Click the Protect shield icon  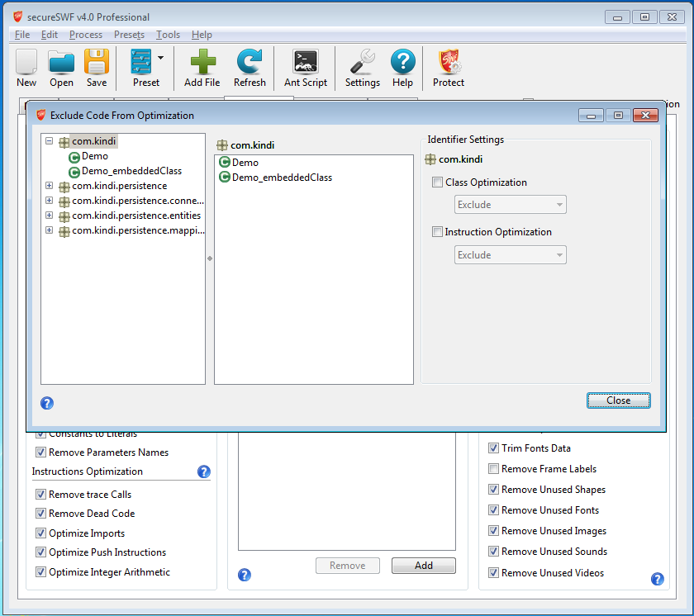coord(449,63)
